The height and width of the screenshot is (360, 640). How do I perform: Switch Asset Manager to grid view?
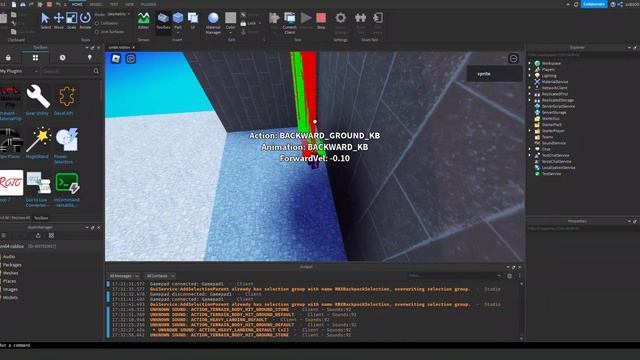pyautogui.click(x=51, y=236)
